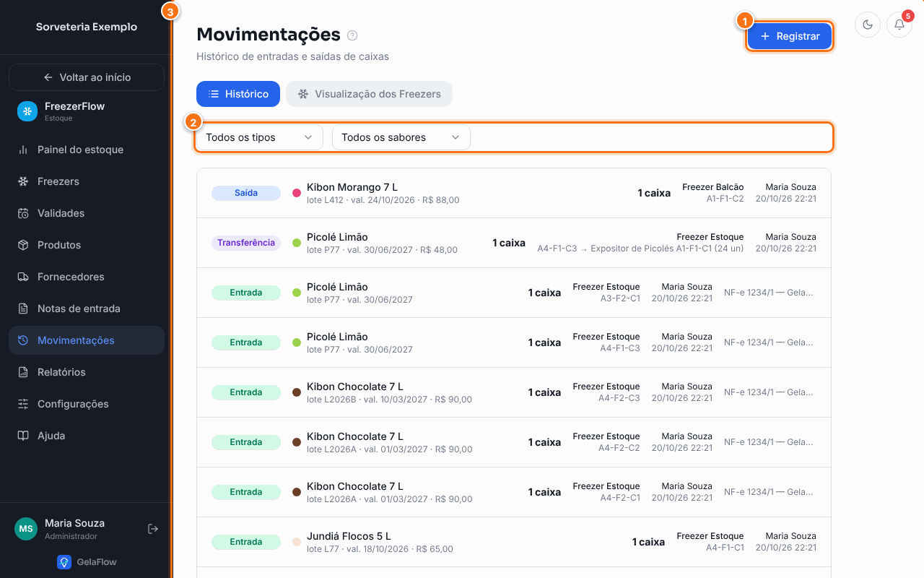Viewport: 924px width, 578px height.
Task: Open the Todos os tipos dropdown
Action: tap(260, 137)
